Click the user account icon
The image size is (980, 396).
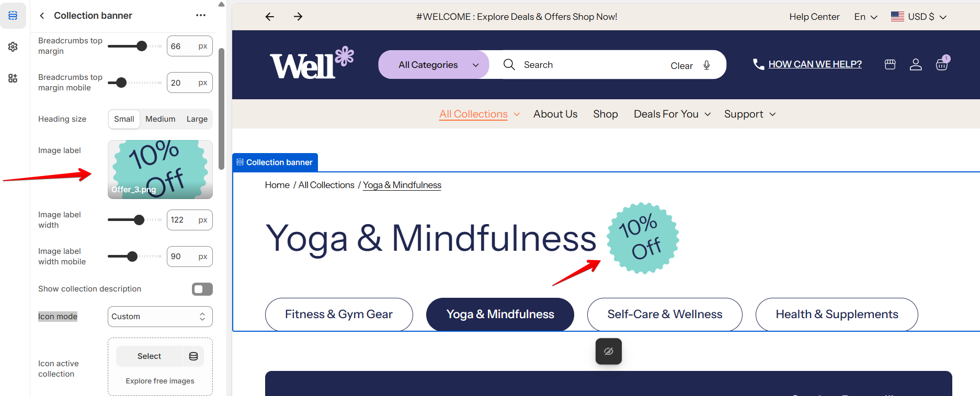(916, 64)
